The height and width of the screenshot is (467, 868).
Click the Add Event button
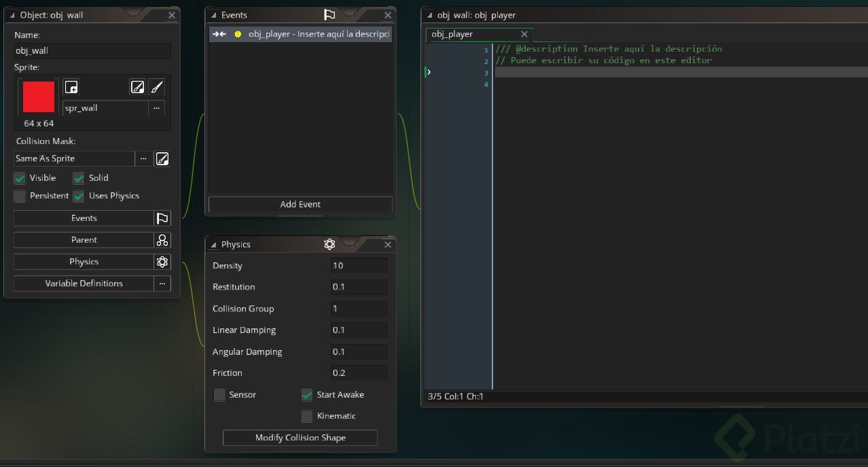point(300,204)
